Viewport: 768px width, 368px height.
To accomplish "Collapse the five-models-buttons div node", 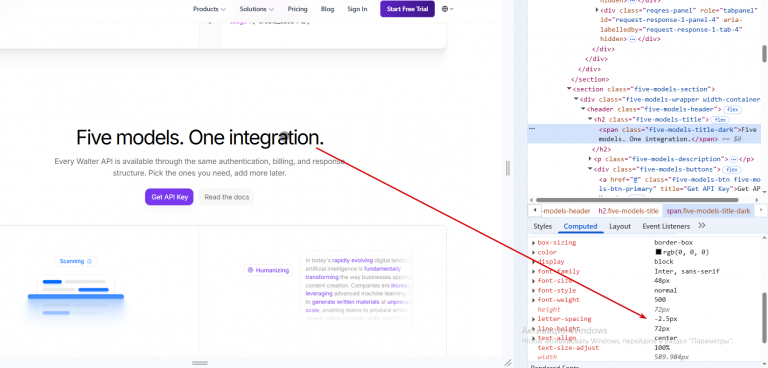I will pyautogui.click(x=590, y=170).
